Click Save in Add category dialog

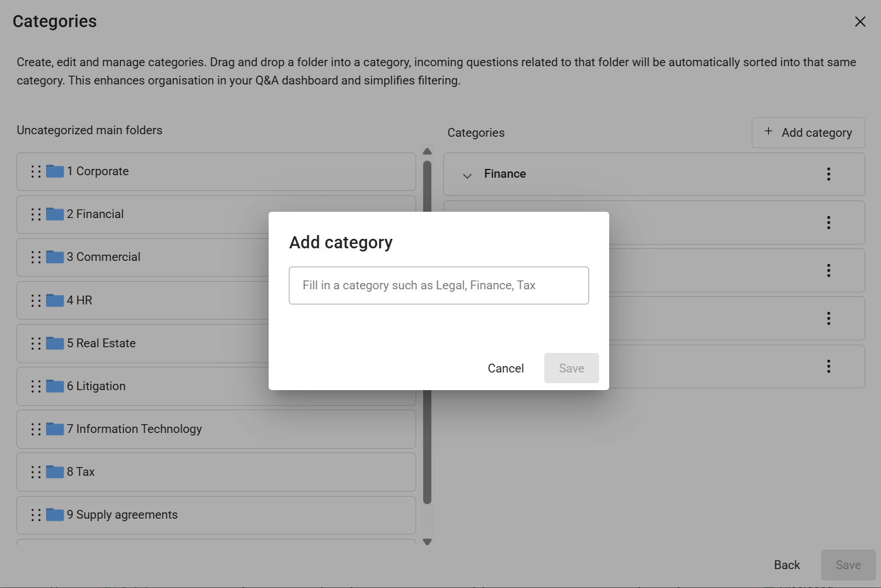click(x=571, y=368)
